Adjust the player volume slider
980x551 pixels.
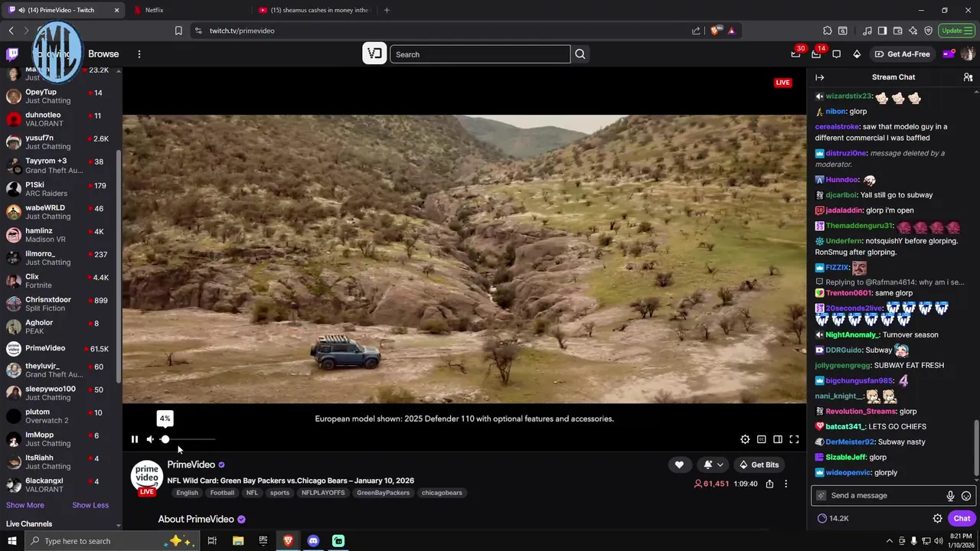tap(188, 439)
